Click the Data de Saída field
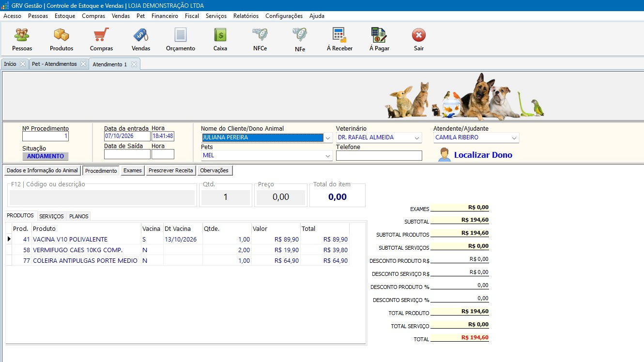This screenshot has width=644, height=362. click(x=127, y=154)
